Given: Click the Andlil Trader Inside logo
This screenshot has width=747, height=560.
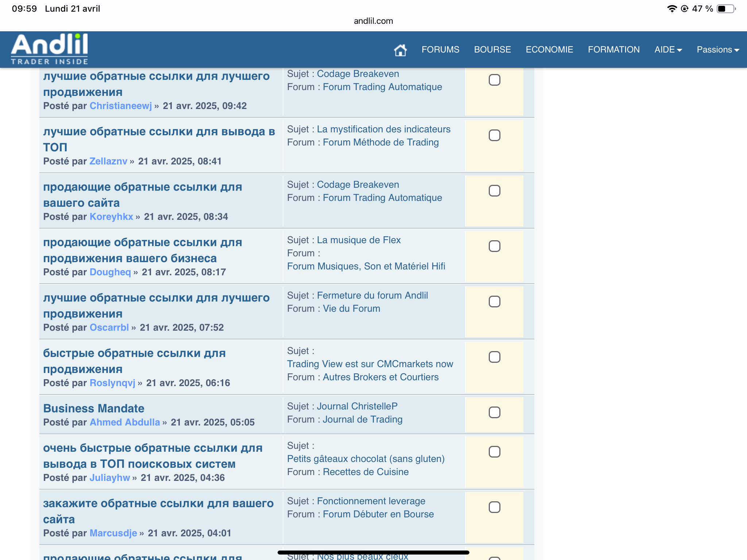Looking at the screenshot, I should 50,49.
